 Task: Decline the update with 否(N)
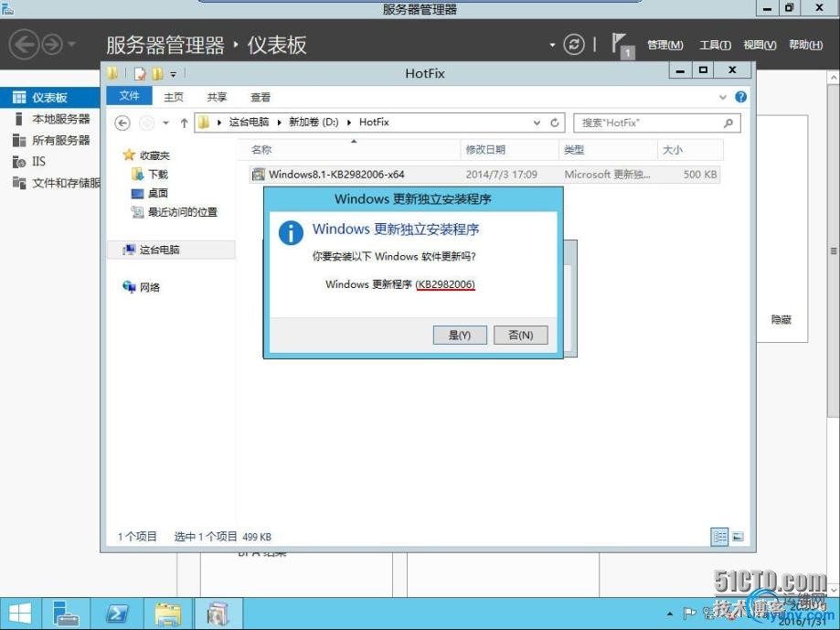point(520,335)
